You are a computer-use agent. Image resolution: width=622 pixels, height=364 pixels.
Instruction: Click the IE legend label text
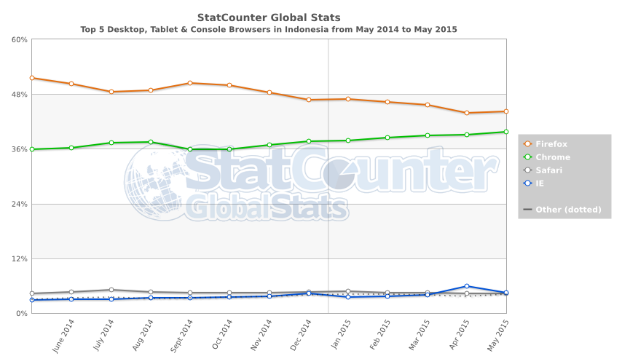click(540, 183)
